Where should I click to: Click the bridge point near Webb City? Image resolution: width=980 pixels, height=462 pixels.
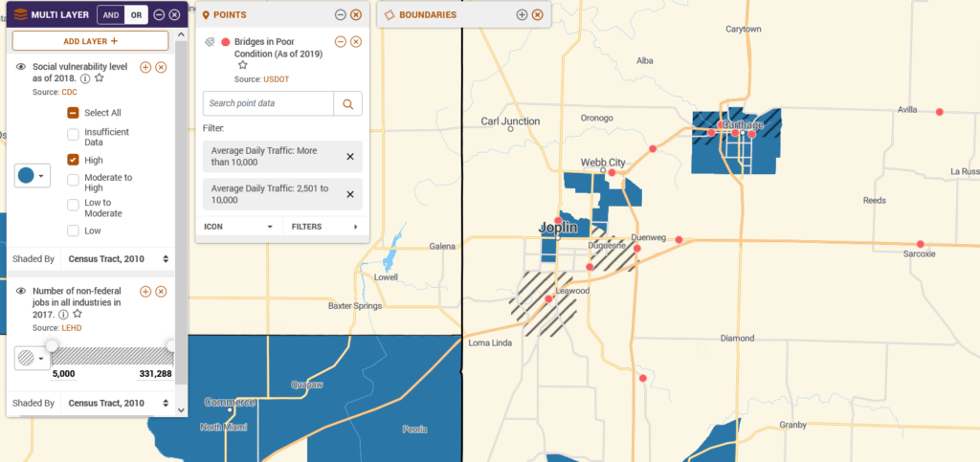pos(612,172)
